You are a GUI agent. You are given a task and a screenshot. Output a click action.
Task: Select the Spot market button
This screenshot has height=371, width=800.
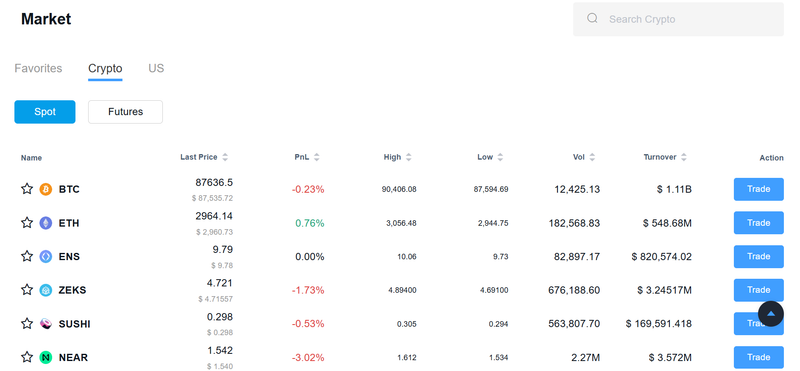[x=45, y=112]
